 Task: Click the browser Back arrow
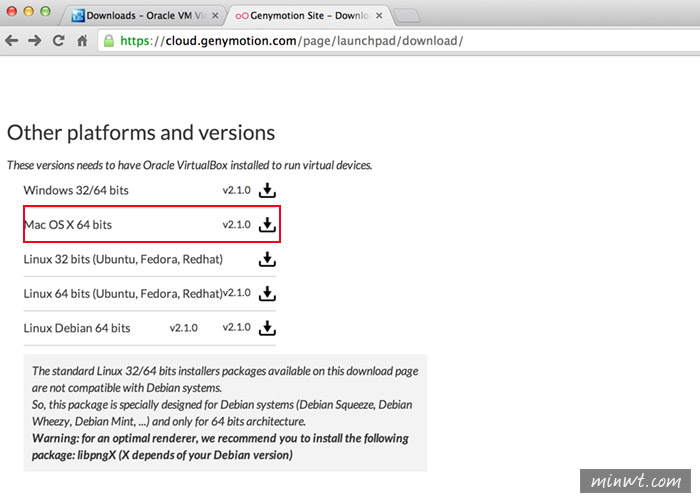coord(12,41)
